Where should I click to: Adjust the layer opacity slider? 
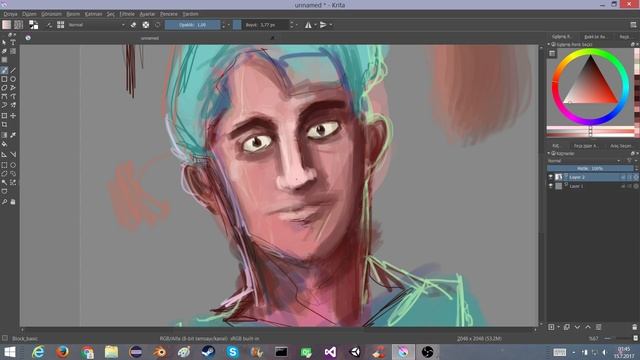(x=590, y=168)
